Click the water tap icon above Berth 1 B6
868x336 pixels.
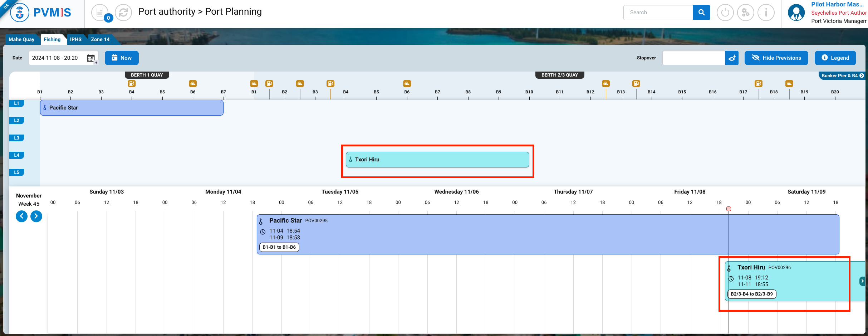[193, 83]
